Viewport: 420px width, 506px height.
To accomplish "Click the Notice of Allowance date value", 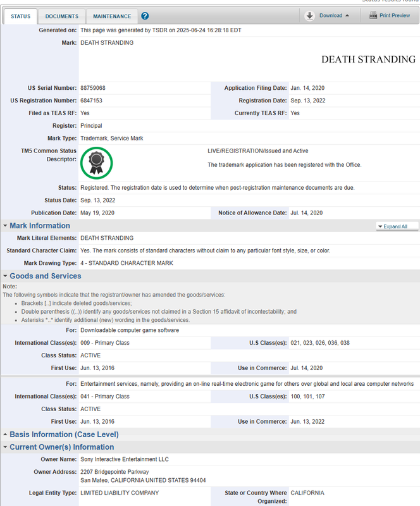I will click(307, 213).
